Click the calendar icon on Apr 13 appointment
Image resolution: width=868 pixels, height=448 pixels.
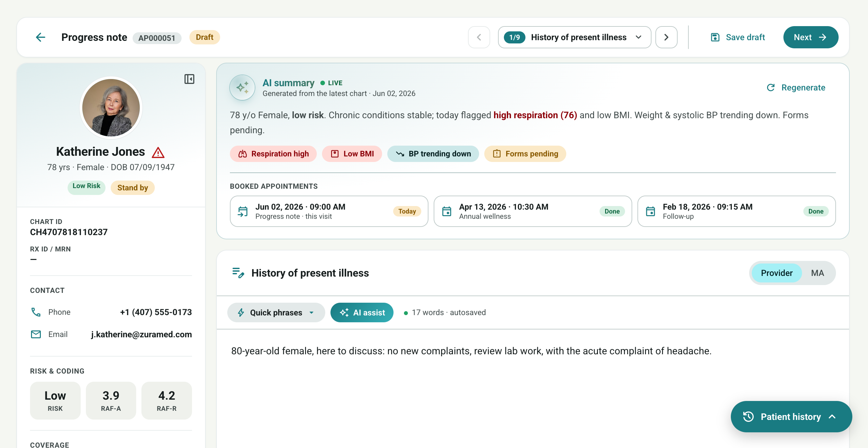(x=447, y=212)
